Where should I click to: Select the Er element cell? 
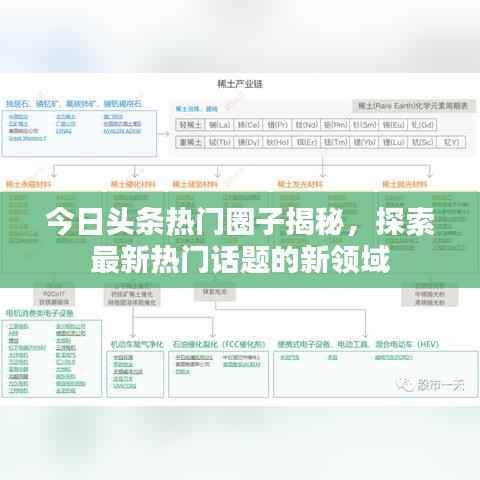[306, 142]
